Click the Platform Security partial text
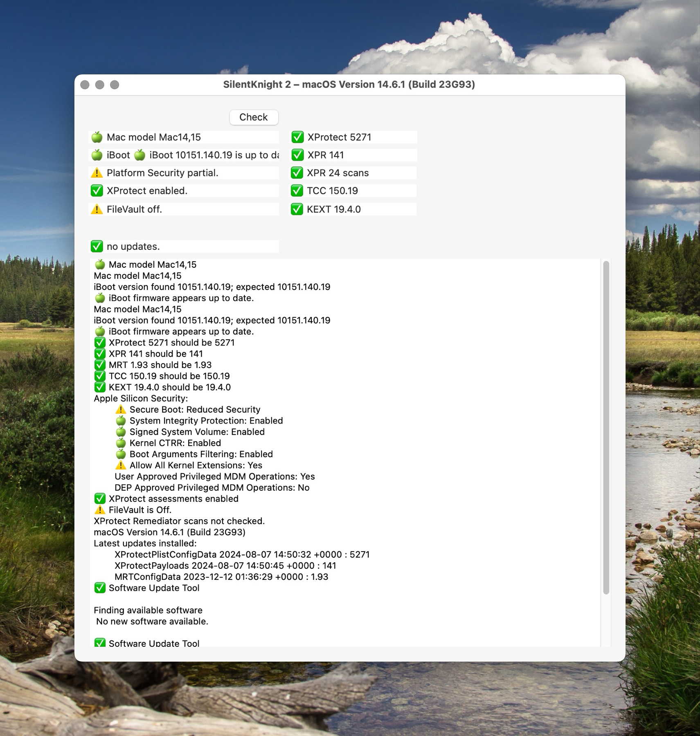 point(162,173)
